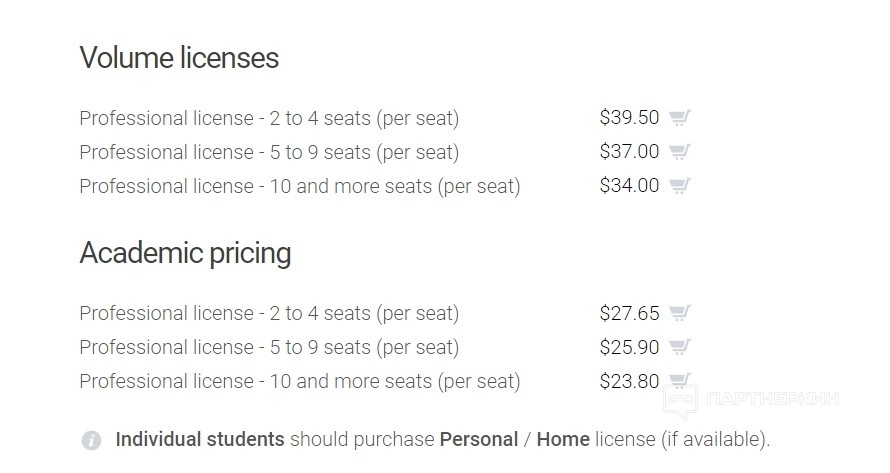Click the $23.80 academic price
The height and width of the screenshot is (473, 890).
(629, 381)
